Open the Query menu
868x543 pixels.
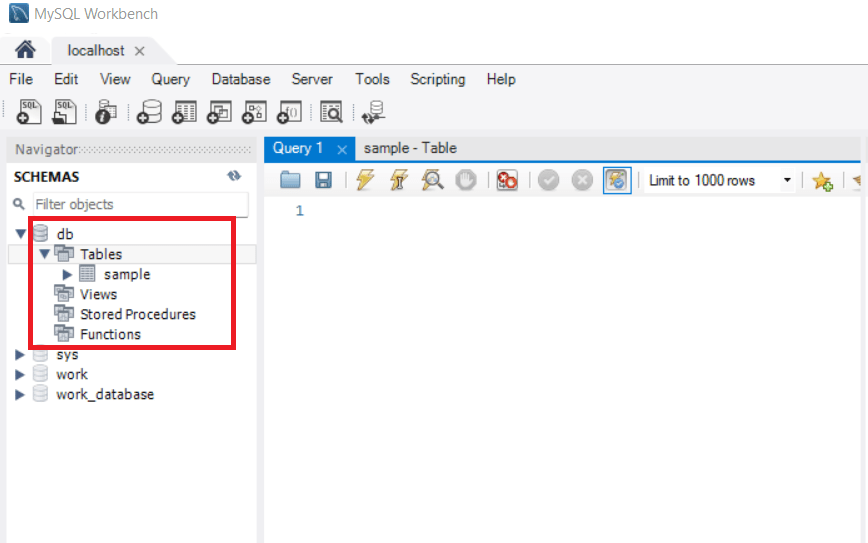click(x=170, y=79)
